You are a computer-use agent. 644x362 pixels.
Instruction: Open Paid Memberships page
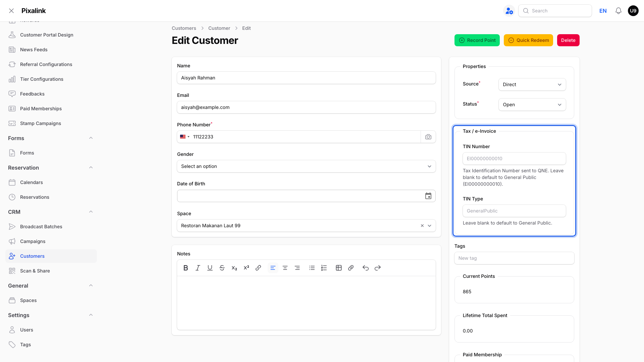[51, 109]
